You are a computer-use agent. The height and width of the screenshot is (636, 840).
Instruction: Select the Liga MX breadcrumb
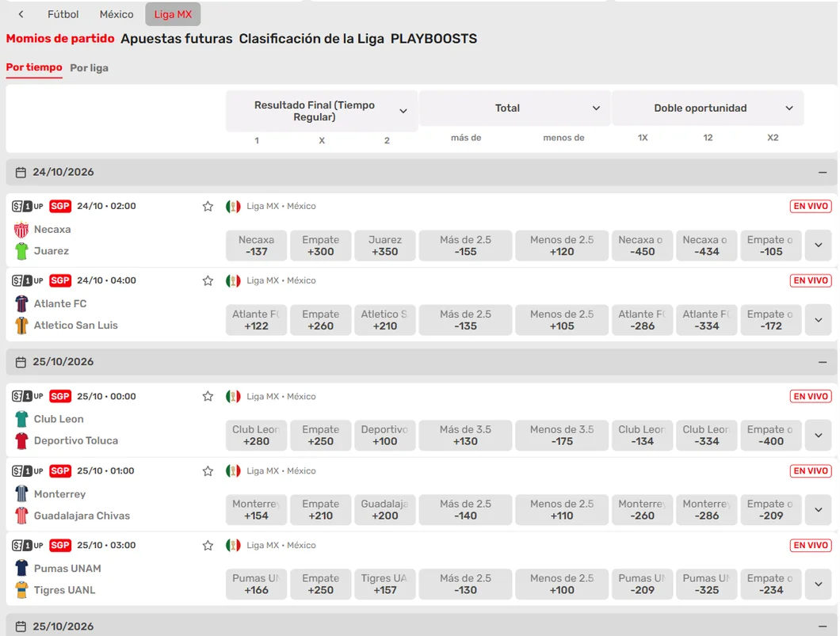(173, 14)
